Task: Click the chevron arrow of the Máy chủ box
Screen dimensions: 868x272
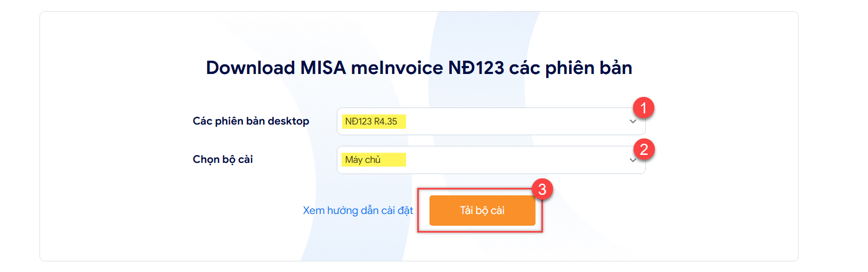Action: pyautogui.click(x=632, y=160)
